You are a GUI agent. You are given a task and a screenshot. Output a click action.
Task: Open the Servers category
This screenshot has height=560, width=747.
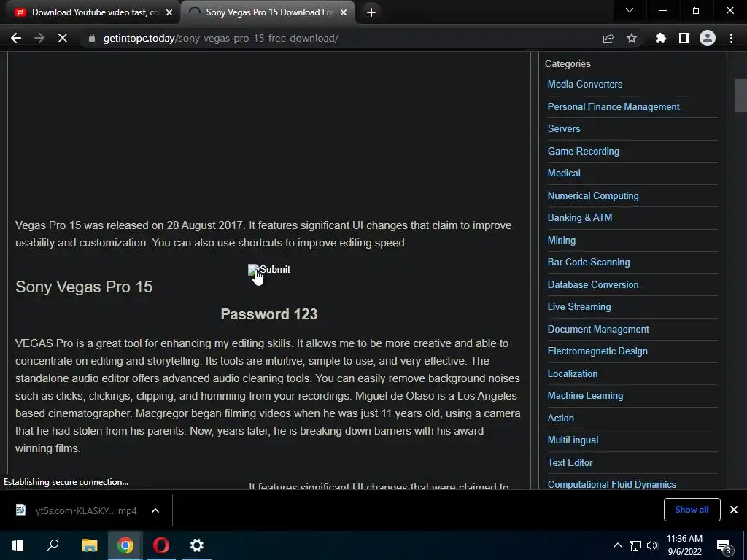click(x=564, y=128)
